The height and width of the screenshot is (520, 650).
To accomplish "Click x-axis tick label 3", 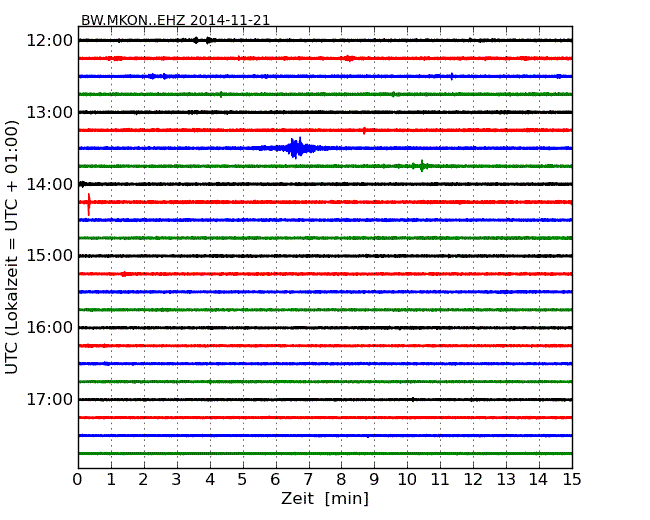I will coord(177,479).
